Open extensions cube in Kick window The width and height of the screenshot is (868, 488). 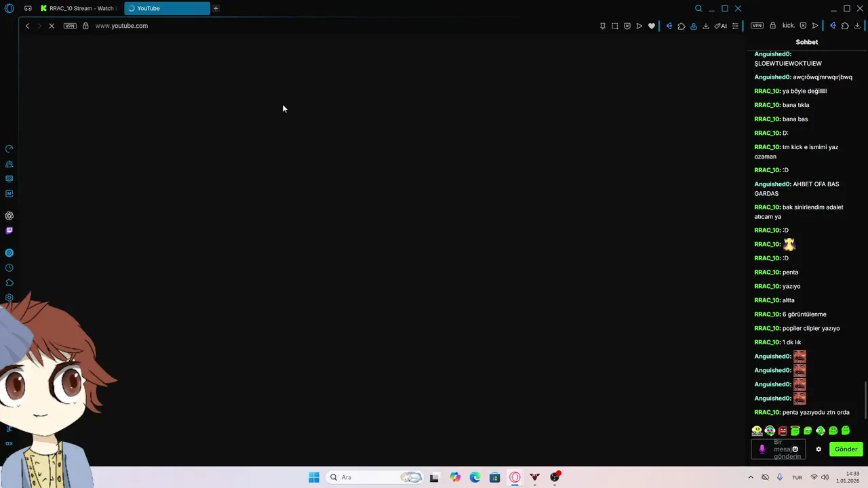[x=845, y=26]
